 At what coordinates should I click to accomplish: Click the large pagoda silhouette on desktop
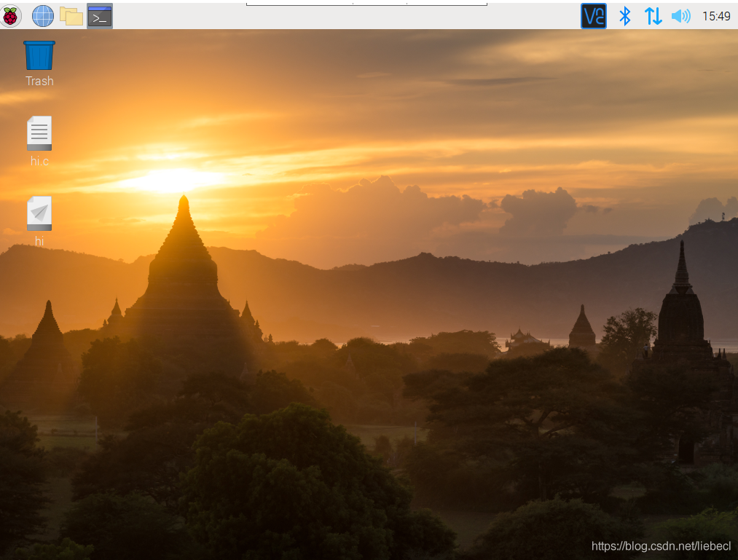(x=184, y=283)
